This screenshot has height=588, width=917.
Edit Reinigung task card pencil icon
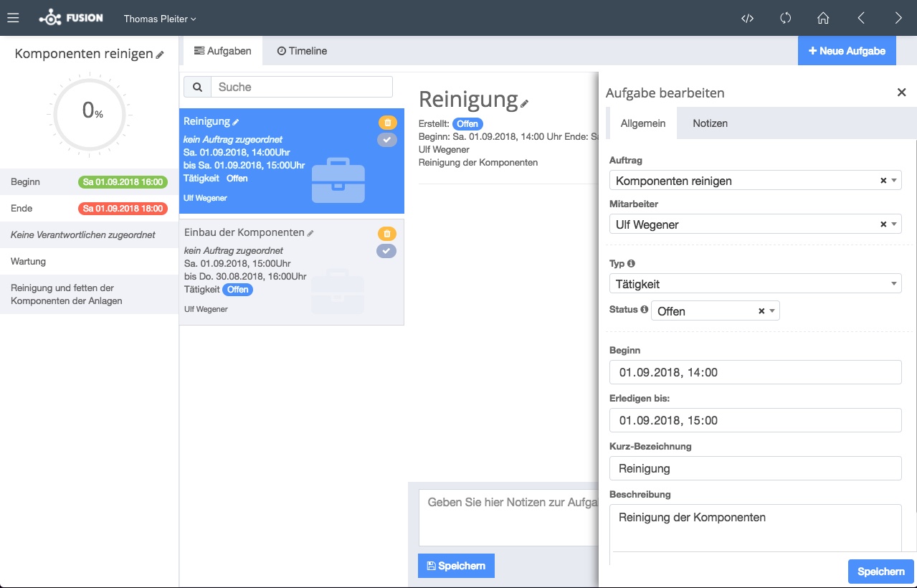[x=236, y=122]
